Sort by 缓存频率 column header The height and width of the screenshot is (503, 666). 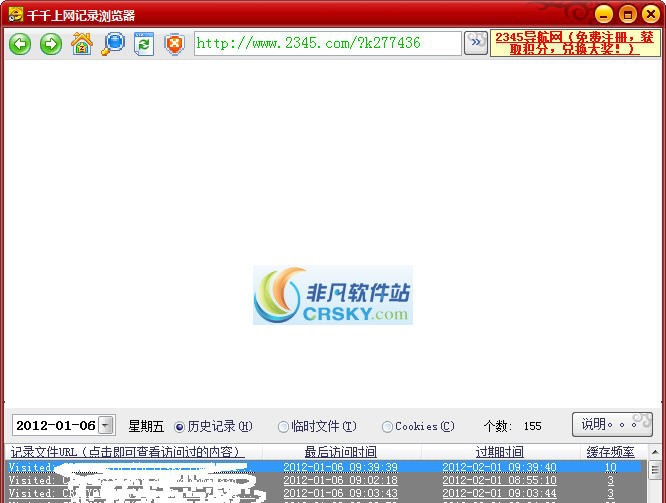coord(610,452)
